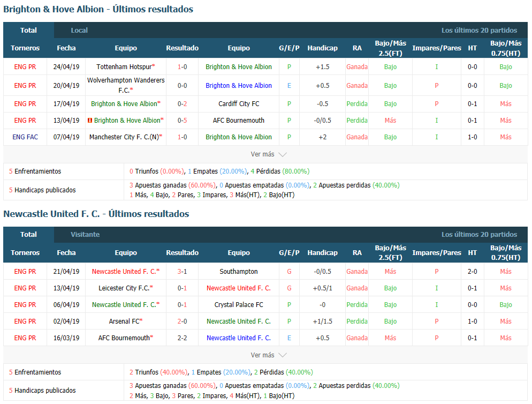This screenshot has width=532, height=404.
Task: Open Crystal Palace FC team link
Action: pos(239,305)
